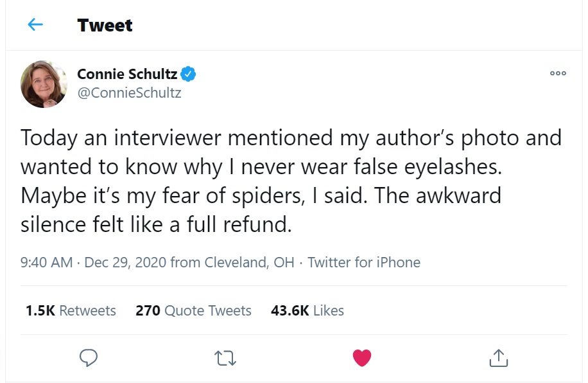View the 1.5K Retweets list
This screenshot has height=383, width=588.
click(71, 310)
